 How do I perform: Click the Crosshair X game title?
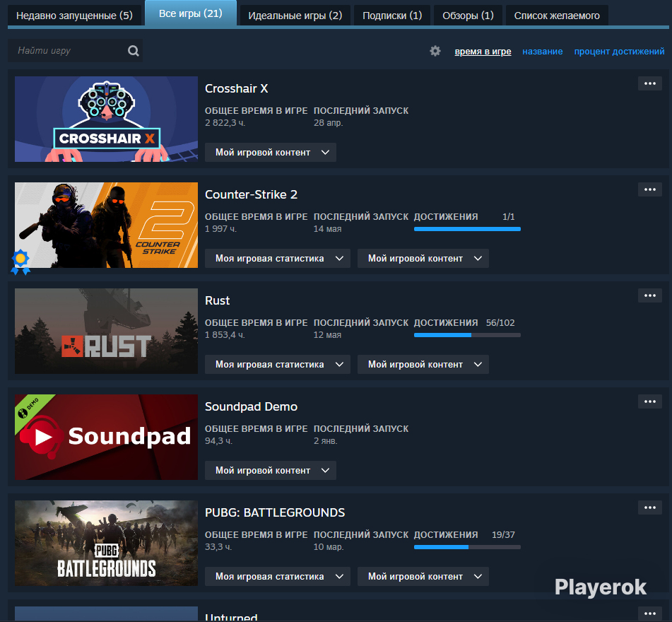(236, 88)
